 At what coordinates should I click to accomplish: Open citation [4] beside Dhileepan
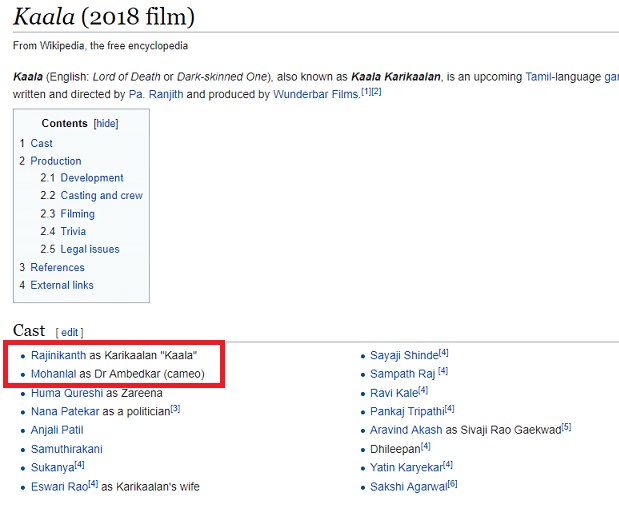click(426, 446)
